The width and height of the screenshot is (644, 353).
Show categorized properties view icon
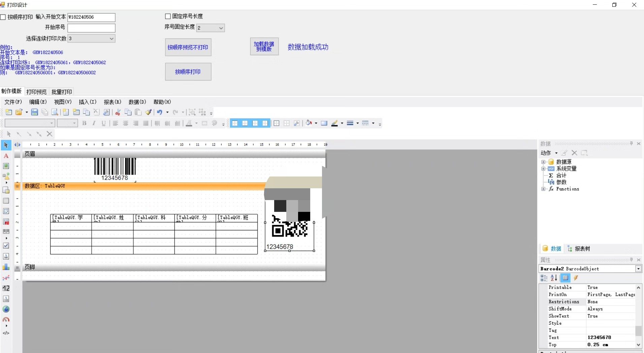click(x=544, y=278)
